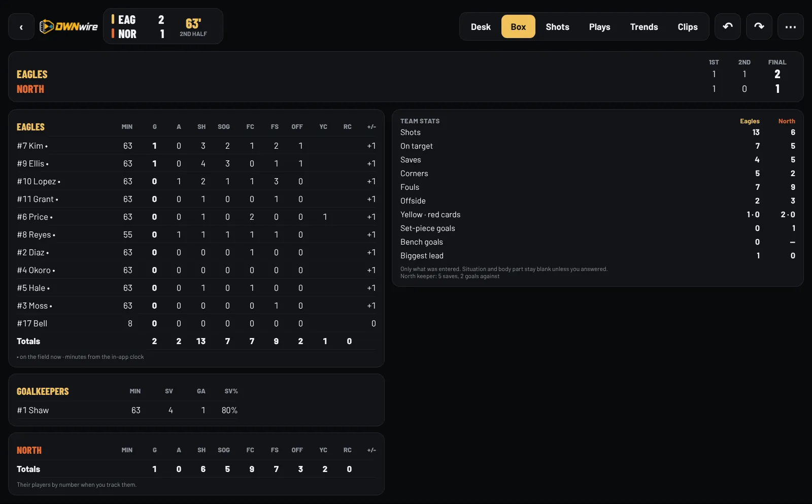
Task: Click the EAG score in header
Action: [161, 20]
